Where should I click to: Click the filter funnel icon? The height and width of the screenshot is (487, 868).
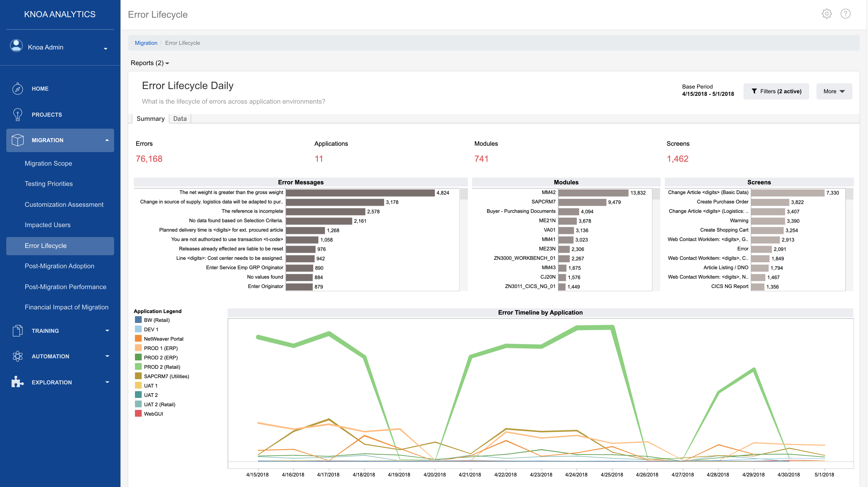754,91
